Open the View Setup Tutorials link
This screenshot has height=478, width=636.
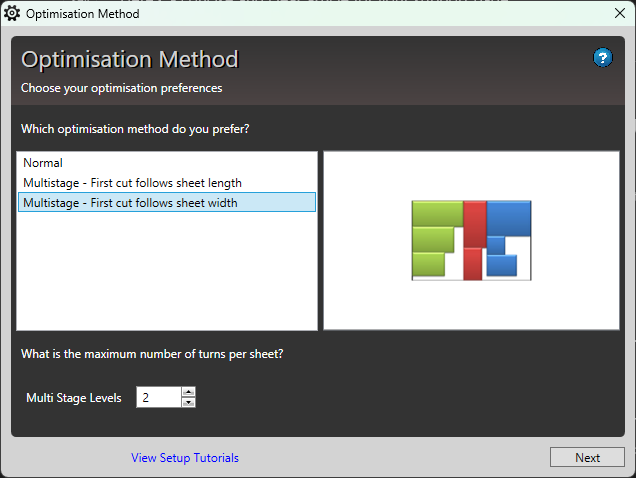tap(185, 458)
